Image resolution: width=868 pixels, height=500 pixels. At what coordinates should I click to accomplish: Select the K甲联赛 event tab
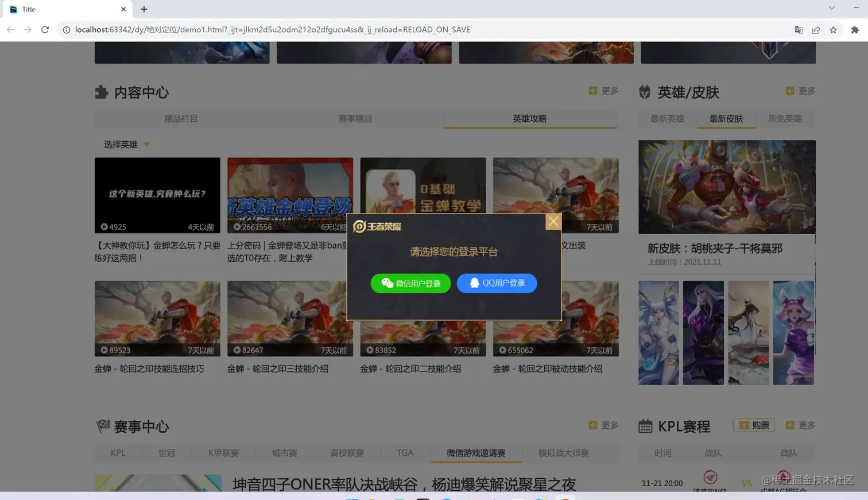click(x=223, y=453)
